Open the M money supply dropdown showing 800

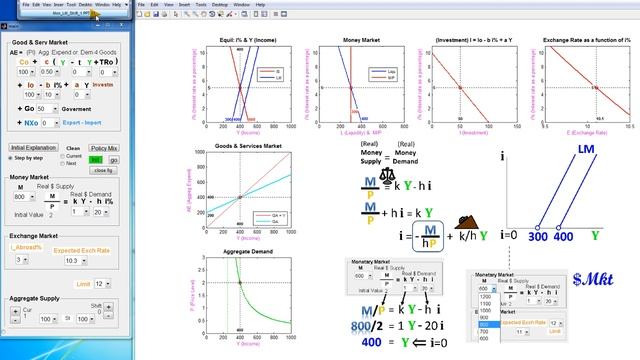coord(24,197)
